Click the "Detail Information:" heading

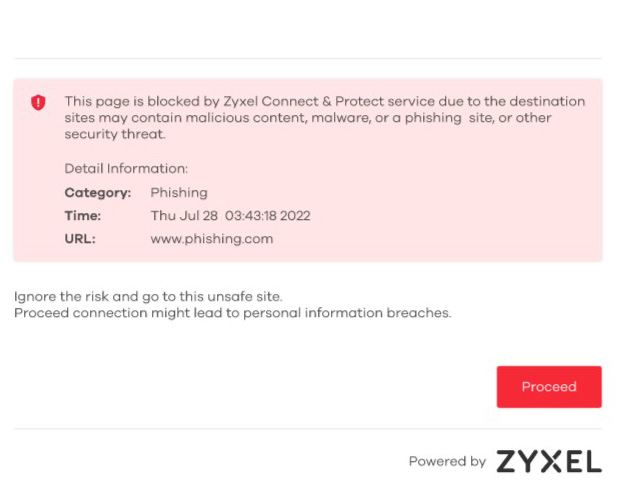point(126,169)
